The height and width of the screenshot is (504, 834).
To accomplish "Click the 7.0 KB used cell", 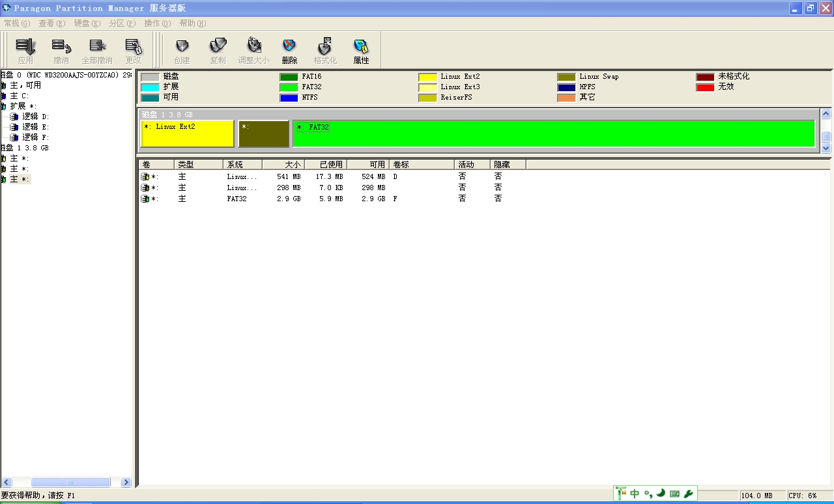I will (x=331, y=188).
